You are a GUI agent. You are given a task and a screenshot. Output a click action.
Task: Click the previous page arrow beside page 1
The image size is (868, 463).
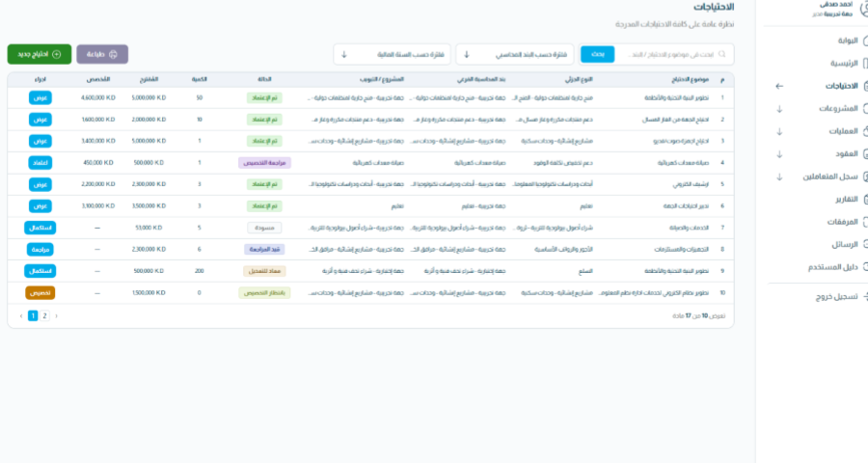[x=21, y=315]
